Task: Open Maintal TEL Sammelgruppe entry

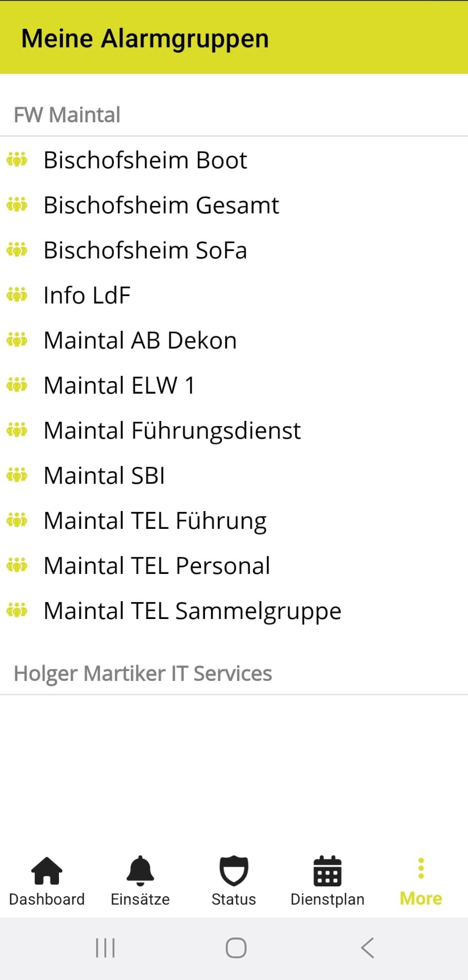Action: (x=192, y=611)
